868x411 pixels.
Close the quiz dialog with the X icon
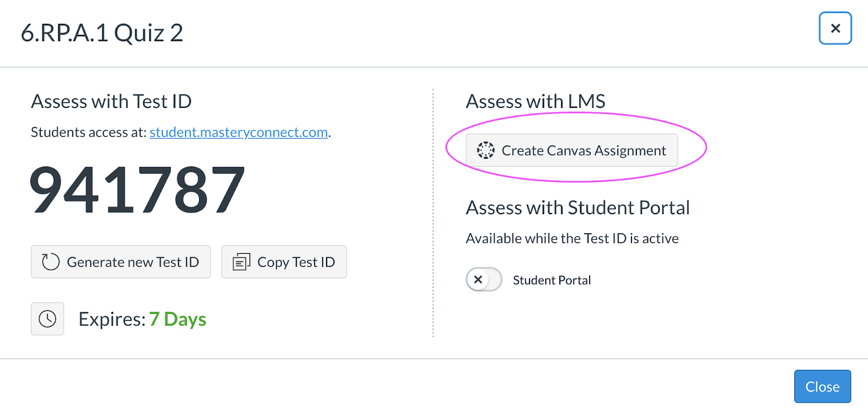(x=835, y=28)
